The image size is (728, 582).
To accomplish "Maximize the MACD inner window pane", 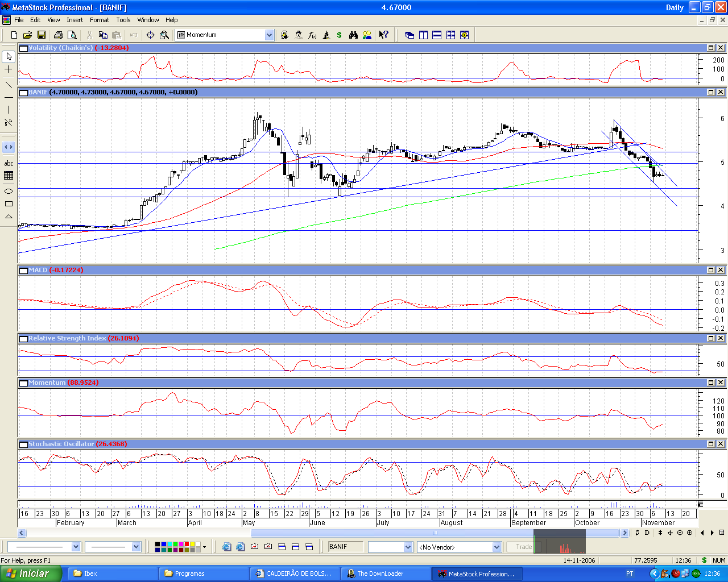I will [711, 270].
